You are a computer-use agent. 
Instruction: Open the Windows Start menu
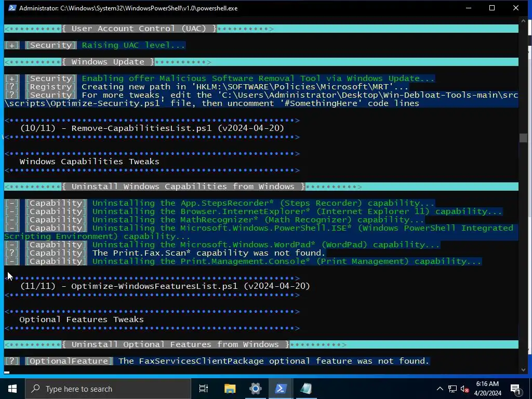pyautogui.click(x=12, y=389)
